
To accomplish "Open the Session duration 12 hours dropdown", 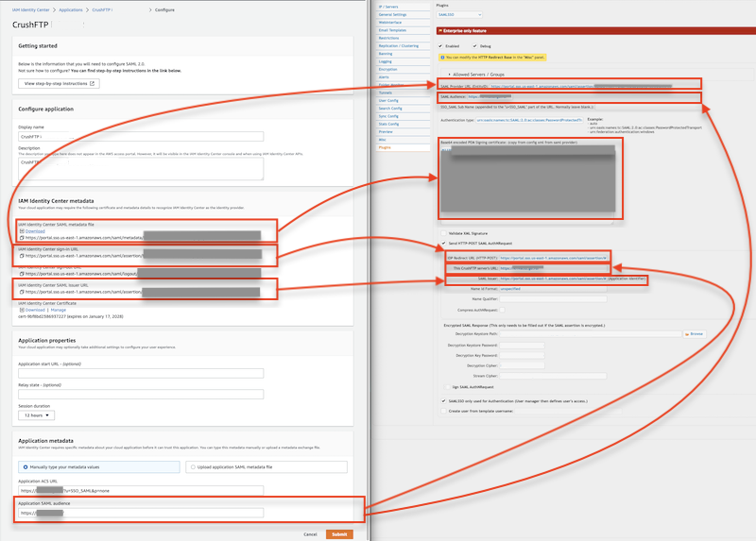I will (x=36, y=415).
